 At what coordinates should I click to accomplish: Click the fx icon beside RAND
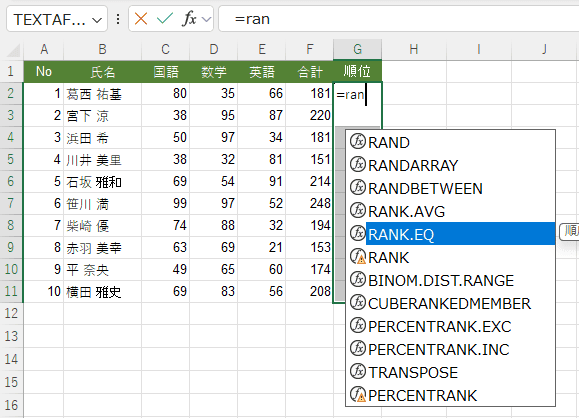[357, 142]
